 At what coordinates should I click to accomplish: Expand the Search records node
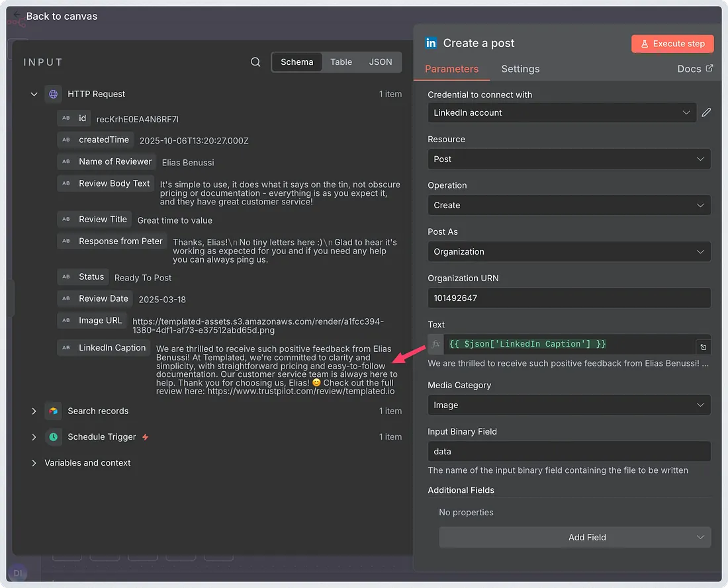click(x=34, y=411)
